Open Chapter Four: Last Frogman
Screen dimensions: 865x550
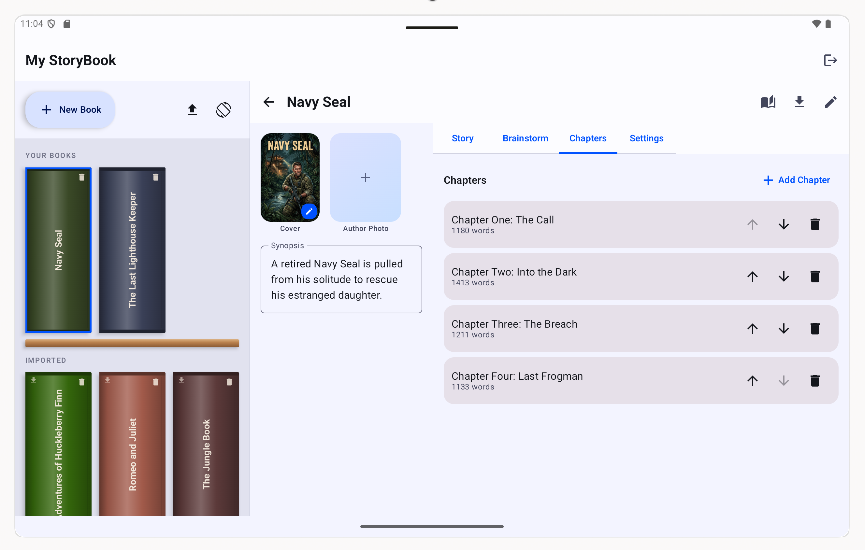pyautogui.click(x=641, y=381)
